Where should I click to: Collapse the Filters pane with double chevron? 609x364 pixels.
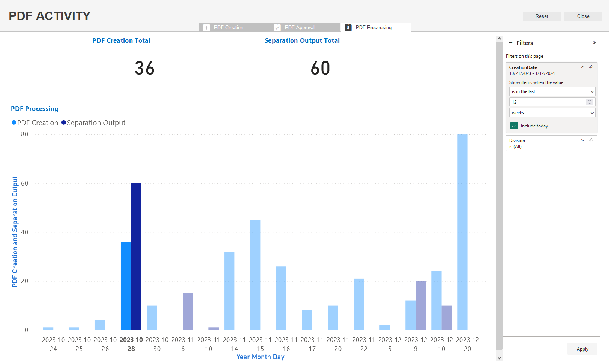pos(594,43)
